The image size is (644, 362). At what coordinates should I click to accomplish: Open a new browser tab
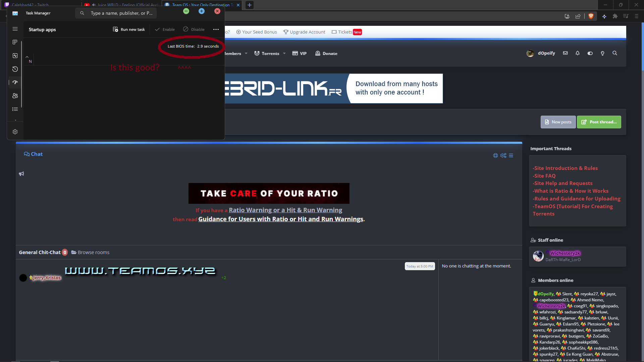pyautogui.click(x=249, y=5)
